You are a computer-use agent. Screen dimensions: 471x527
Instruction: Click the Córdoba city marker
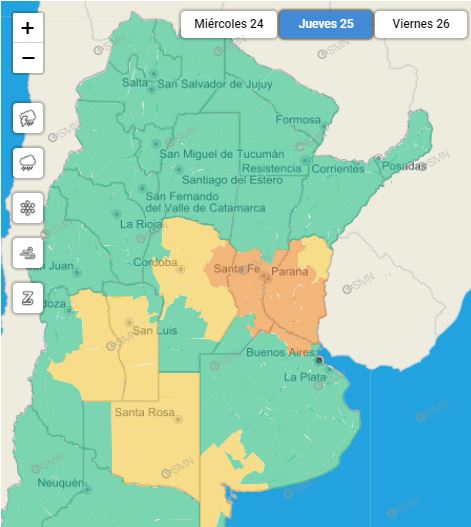coord(181,269)
